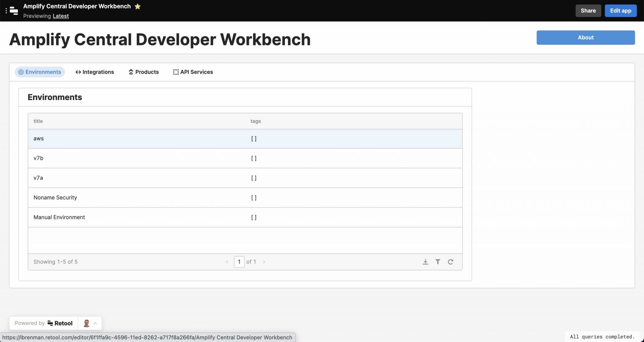
Task: Download the environments table data
Action: tap(425, 262)
